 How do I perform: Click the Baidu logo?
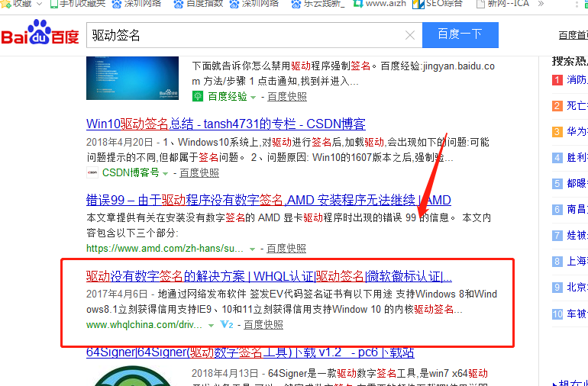40,33
